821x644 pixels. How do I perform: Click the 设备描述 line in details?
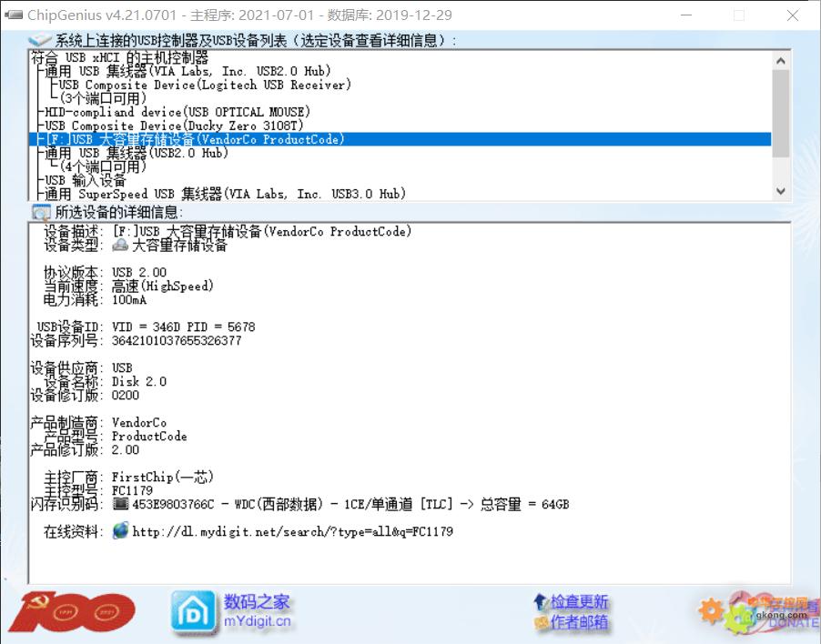click(228, 231)
